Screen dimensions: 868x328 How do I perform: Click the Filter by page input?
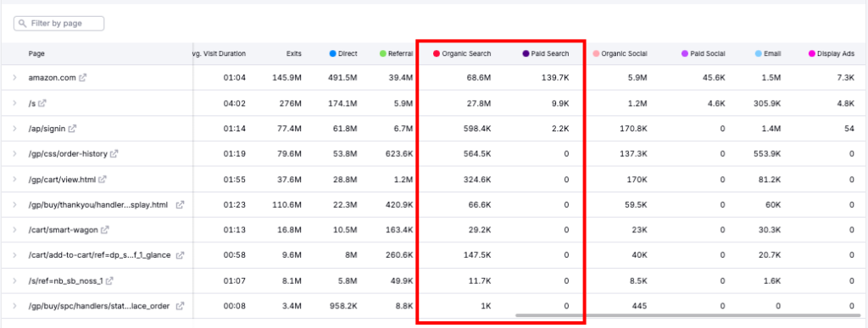(x=58, y=23)
